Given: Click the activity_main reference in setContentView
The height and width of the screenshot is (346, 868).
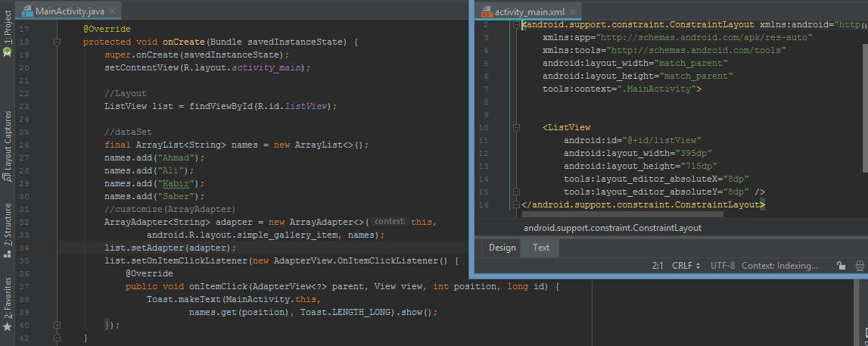Looking at the screenshot, I should [x=265, y=68].
